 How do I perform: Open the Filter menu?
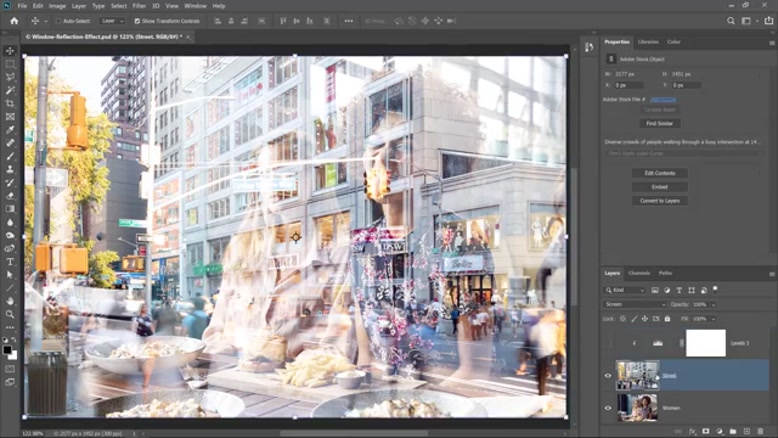coord(139,6)
